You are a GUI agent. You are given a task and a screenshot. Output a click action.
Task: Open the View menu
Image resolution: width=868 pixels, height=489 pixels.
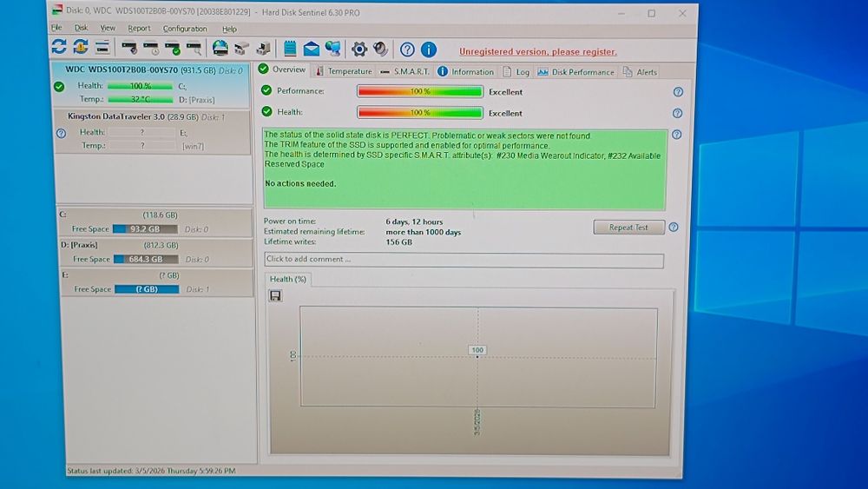(x=108, y=28)
